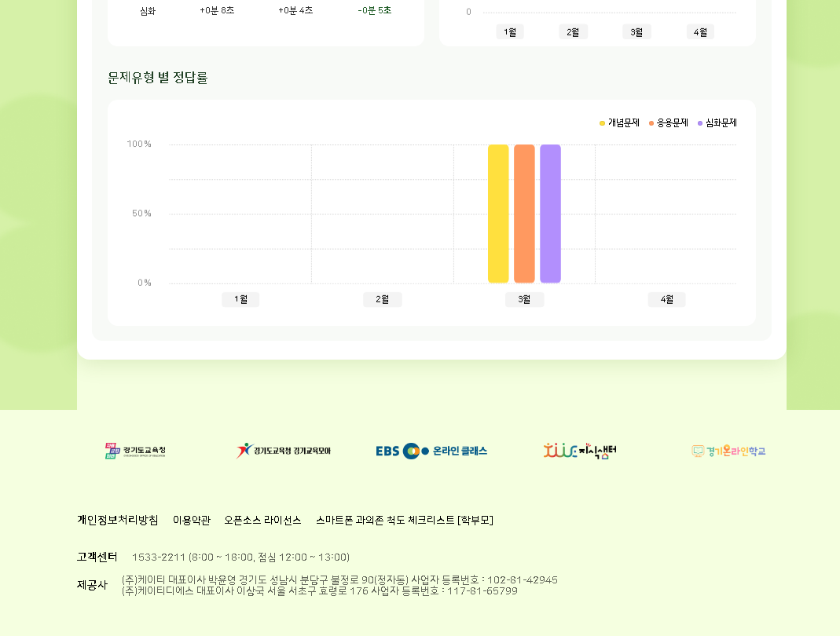This screenshot has width=840, height=636.
Task: Click the 경기도교육청 logo
Action: [135, 451]
